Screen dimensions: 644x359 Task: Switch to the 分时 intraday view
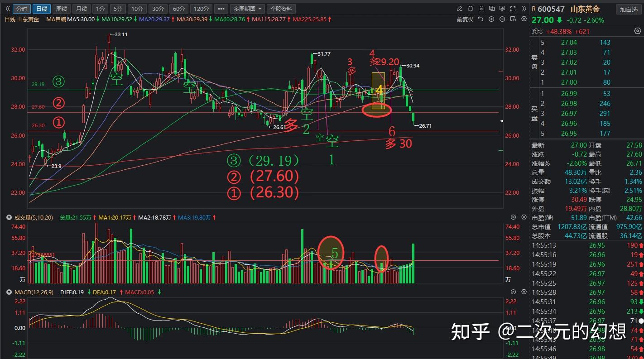pos(21,9)
